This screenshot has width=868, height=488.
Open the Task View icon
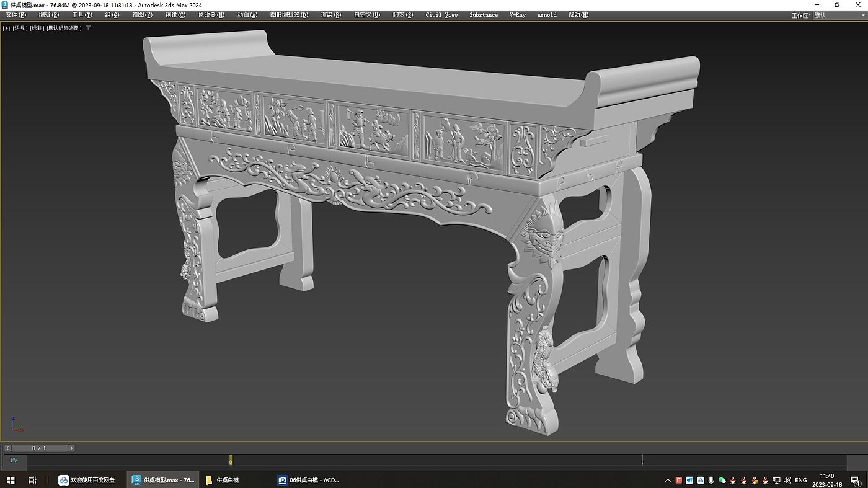coord(32,480)
